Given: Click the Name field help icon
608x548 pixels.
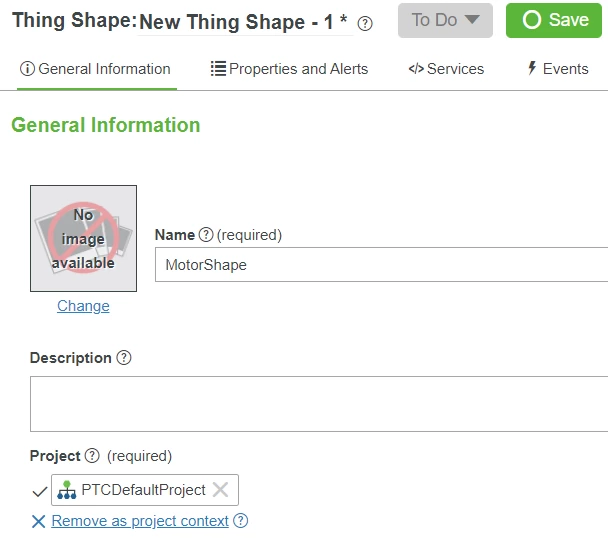Looking at the screenshot, I should pos(206,235).
